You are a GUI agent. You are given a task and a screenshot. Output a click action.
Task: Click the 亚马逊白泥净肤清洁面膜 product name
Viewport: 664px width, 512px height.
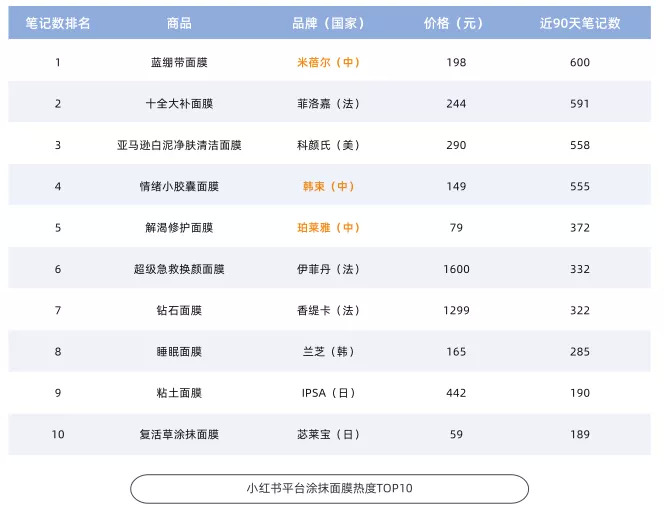click(x=179, y=145)
